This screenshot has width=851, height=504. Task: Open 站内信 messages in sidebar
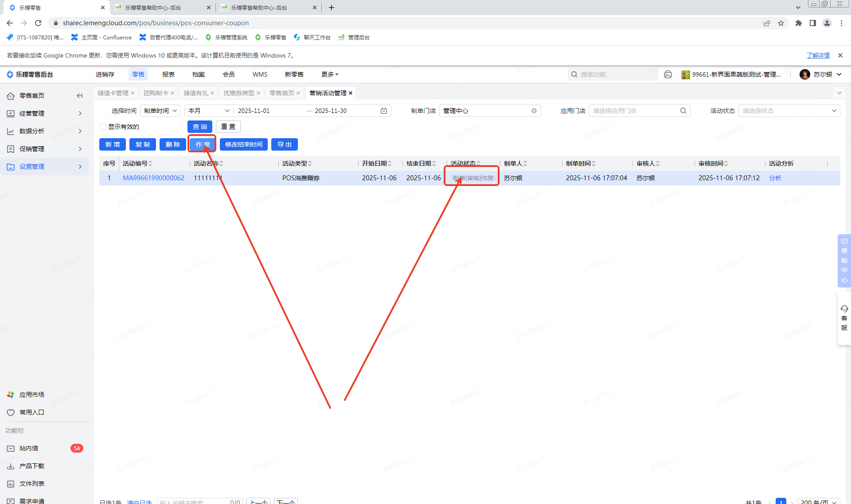point(29,448)
